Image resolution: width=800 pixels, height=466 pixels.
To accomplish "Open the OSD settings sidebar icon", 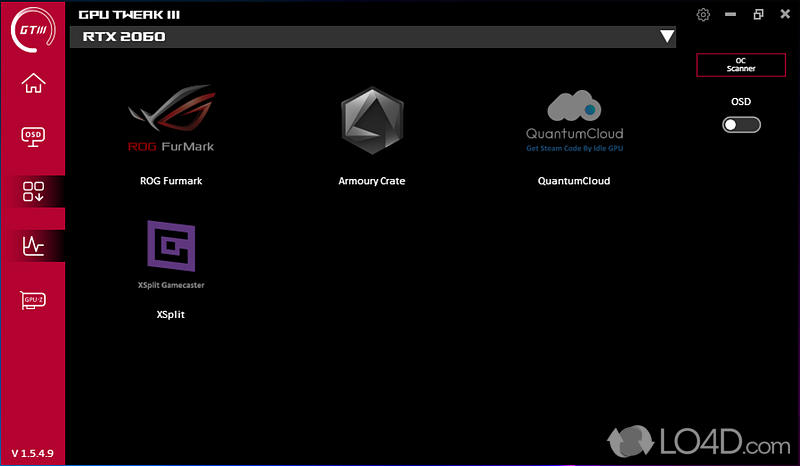I will click(x=33, y=136).
